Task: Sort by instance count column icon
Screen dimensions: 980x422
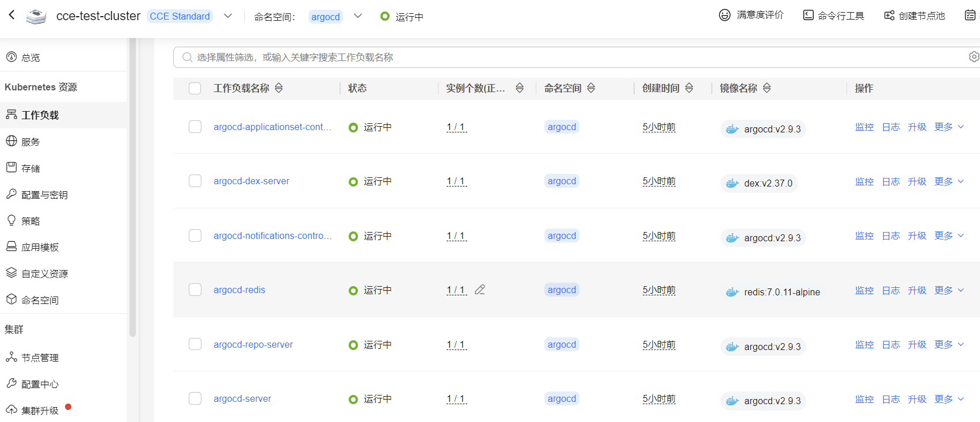Action: [520, 88]
